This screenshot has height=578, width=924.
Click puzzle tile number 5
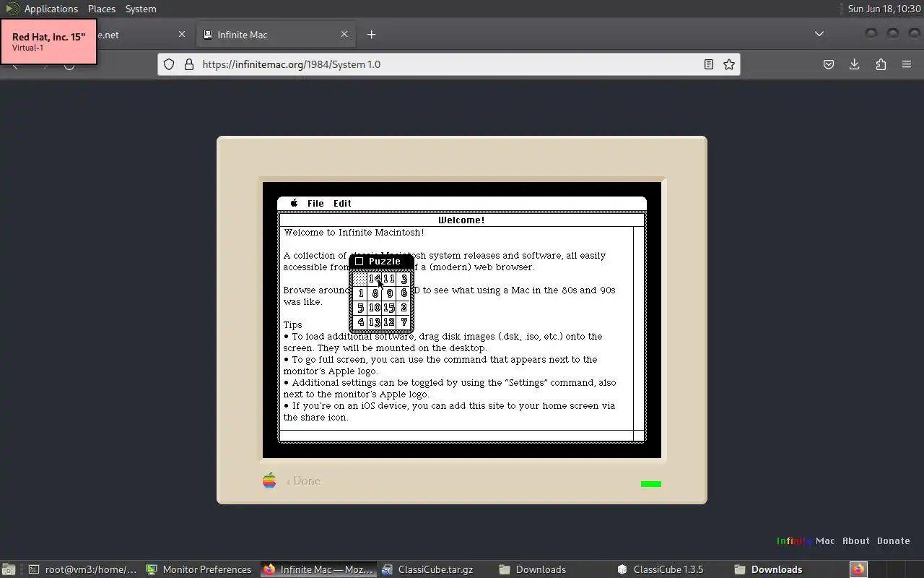(360, 308)
